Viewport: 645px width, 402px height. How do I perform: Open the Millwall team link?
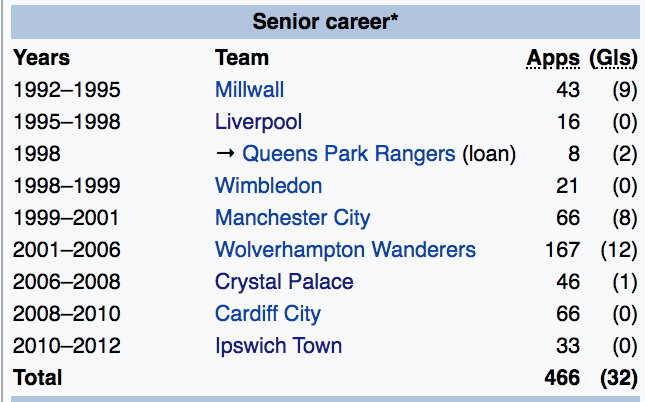(249, 90)
